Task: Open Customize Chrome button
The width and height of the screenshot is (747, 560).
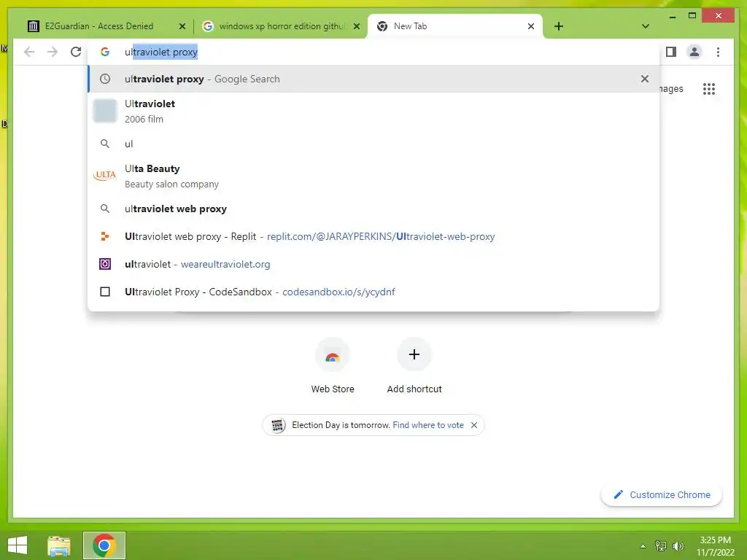Action: 661,495
